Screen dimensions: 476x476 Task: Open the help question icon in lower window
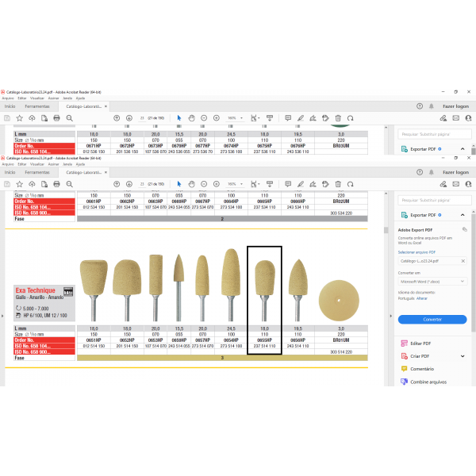(x=420, y=172)
